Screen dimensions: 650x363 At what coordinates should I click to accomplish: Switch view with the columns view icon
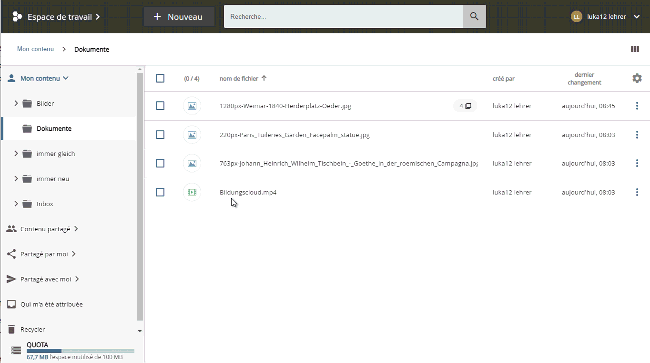click(635, 49)
